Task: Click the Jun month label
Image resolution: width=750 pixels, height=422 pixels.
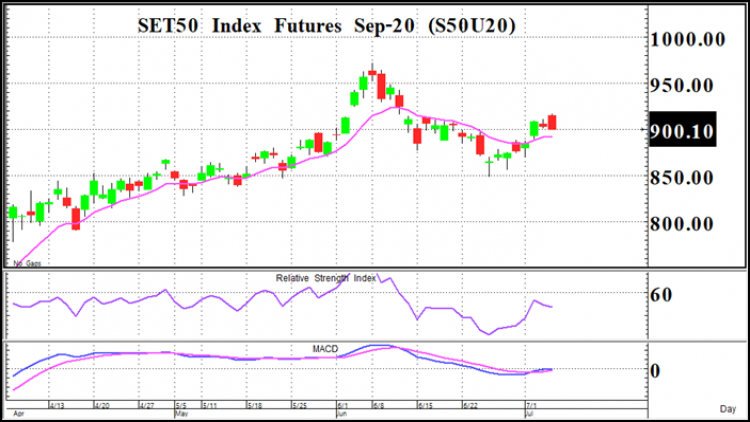Action: click(342, 413)
